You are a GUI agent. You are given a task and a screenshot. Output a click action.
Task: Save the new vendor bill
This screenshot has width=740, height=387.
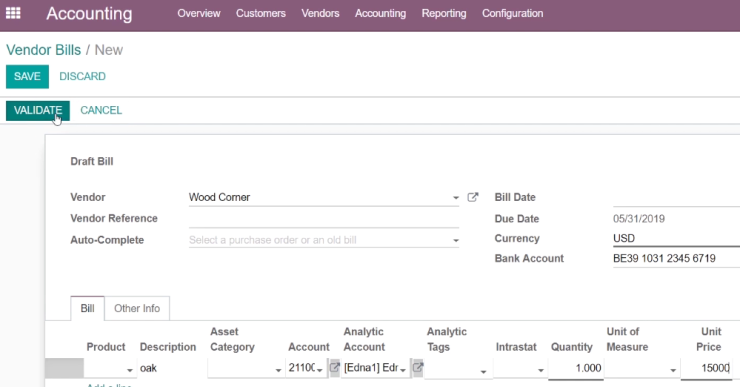pos(27,76)
